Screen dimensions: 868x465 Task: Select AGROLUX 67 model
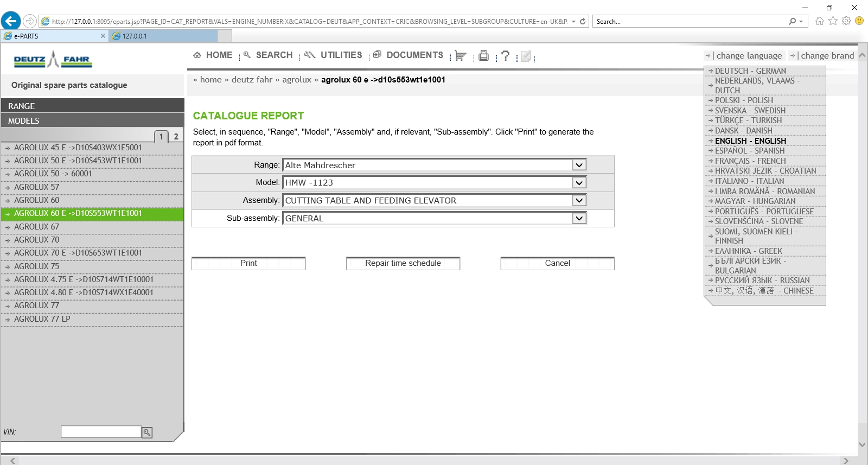[92, 227]
